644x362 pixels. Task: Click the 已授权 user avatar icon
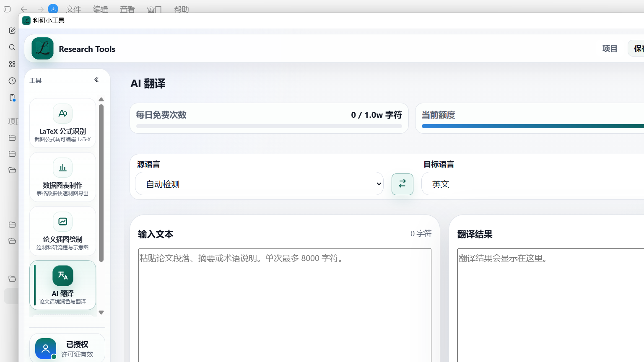46,349
